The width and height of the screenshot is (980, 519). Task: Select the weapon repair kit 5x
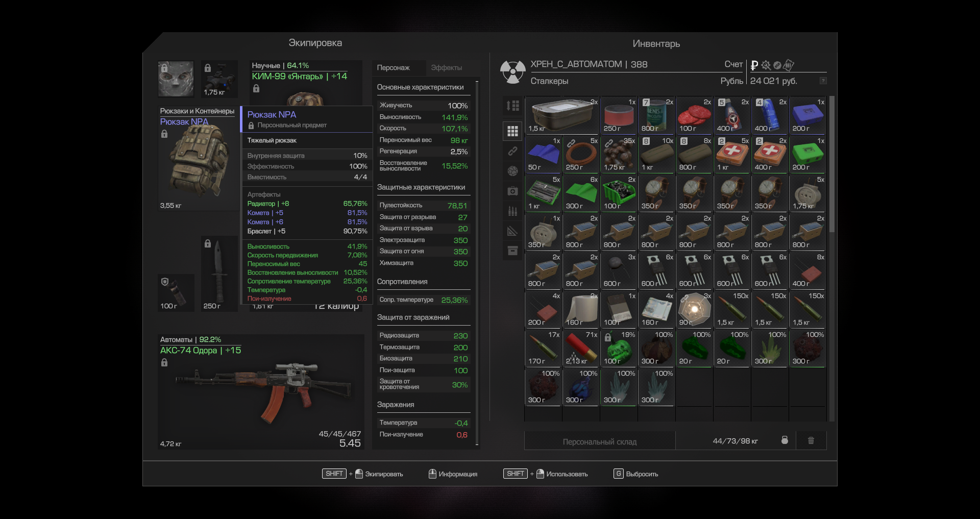(x=543, y=193)
